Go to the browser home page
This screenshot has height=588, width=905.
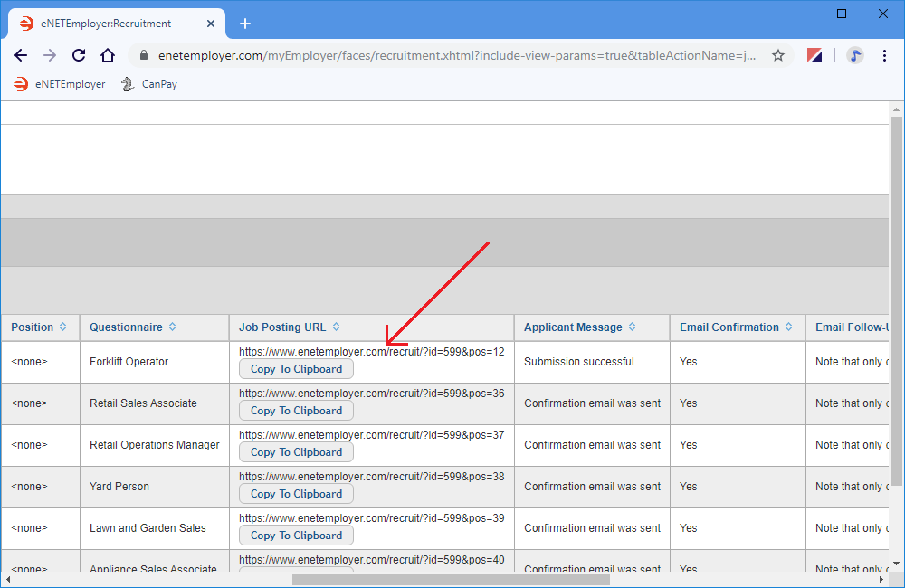click(x=108, y=55)
